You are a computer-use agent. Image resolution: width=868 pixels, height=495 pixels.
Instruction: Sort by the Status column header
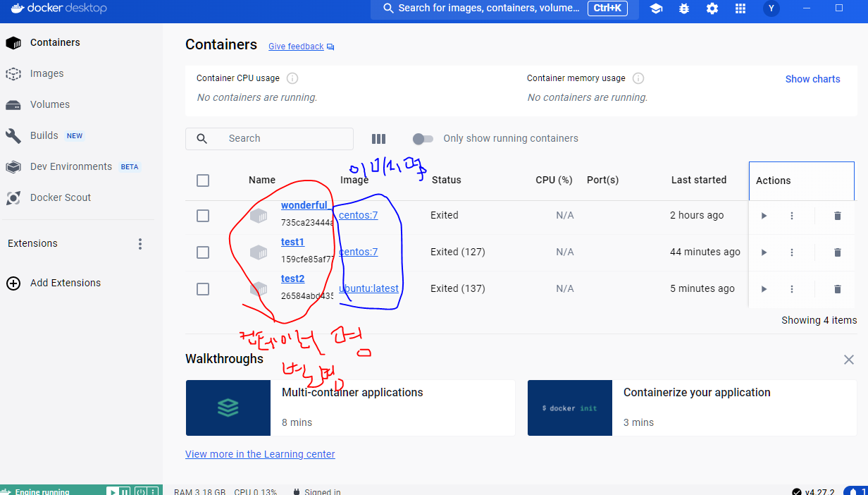(447, 180)
